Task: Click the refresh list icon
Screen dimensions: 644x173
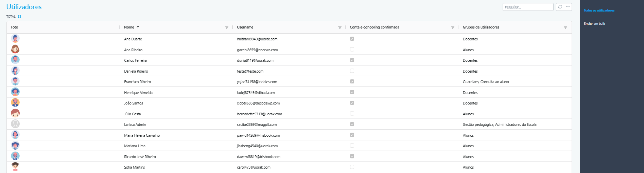Action: pos(560,7)
